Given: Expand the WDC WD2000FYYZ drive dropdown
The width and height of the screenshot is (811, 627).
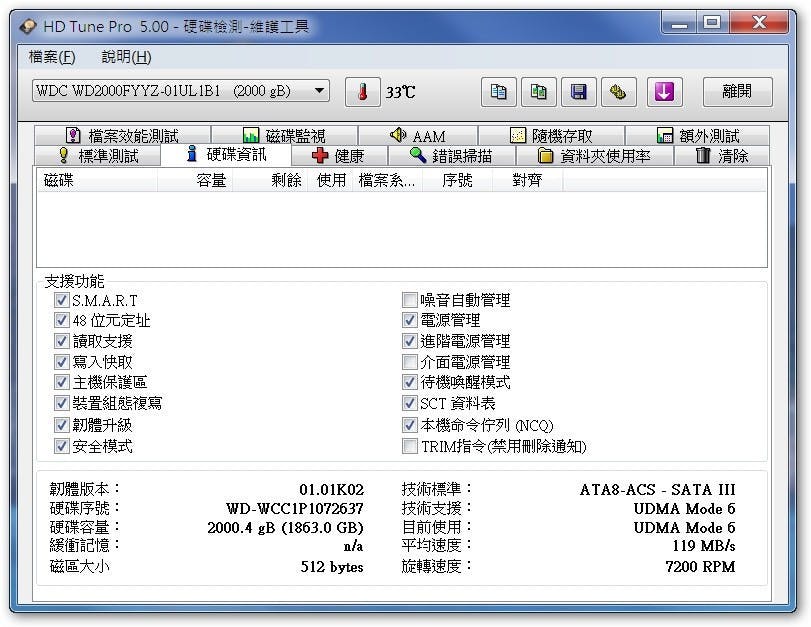Looking at the screenshot, I should 319,91.
